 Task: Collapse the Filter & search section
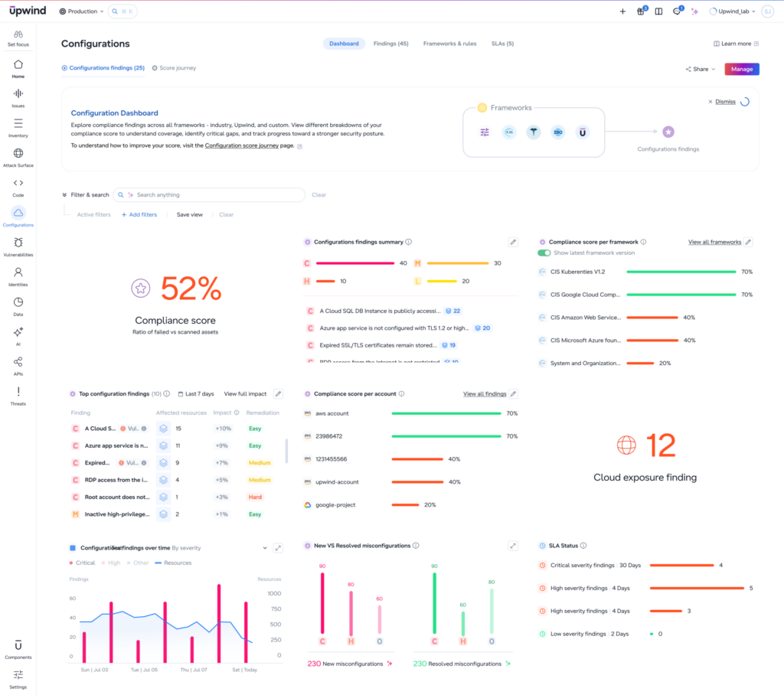pos(64,195)
